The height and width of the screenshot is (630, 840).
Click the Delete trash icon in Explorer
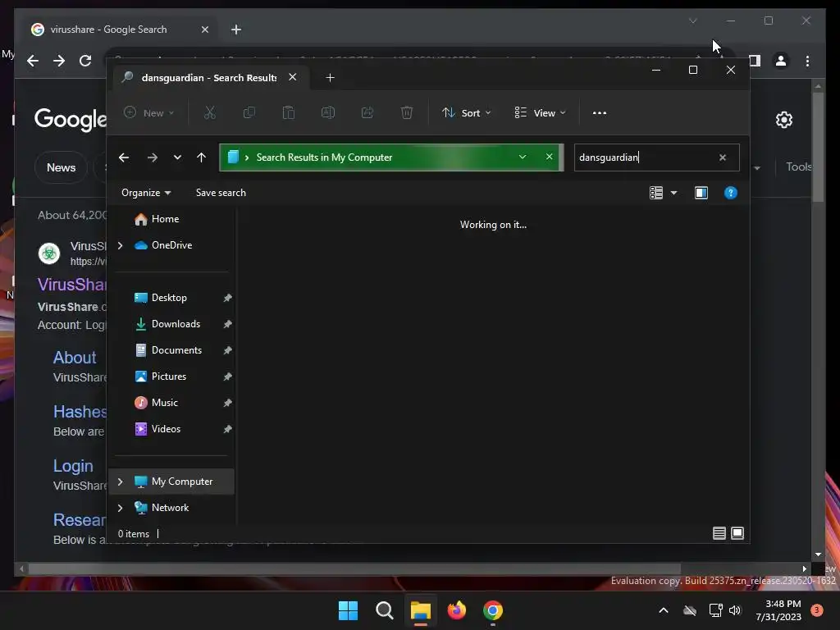tap(407, 113)
